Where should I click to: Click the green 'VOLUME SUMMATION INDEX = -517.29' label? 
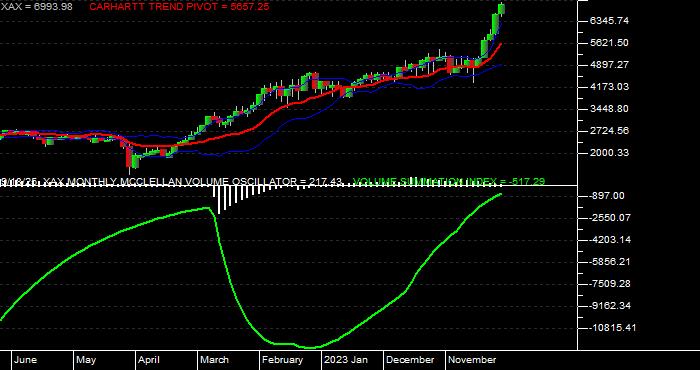tap(449, 182)
